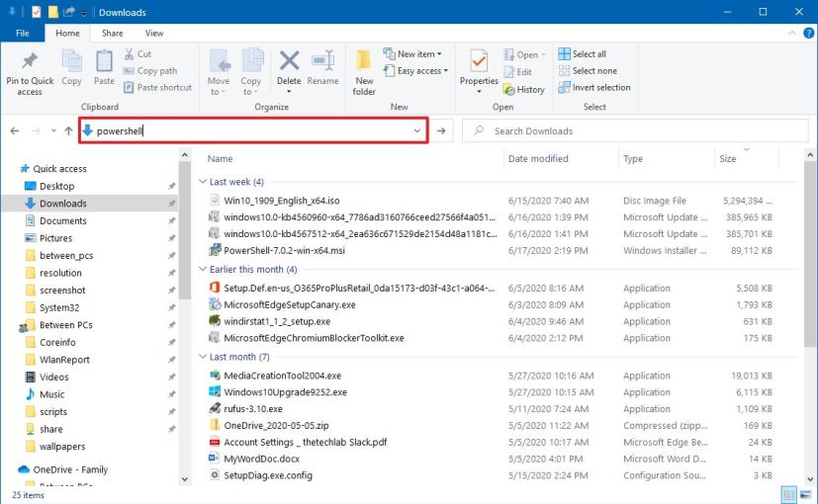The image size is (818, 504).
Task: Click the Properties quick access toolbar icon
Action: (36, 12)
